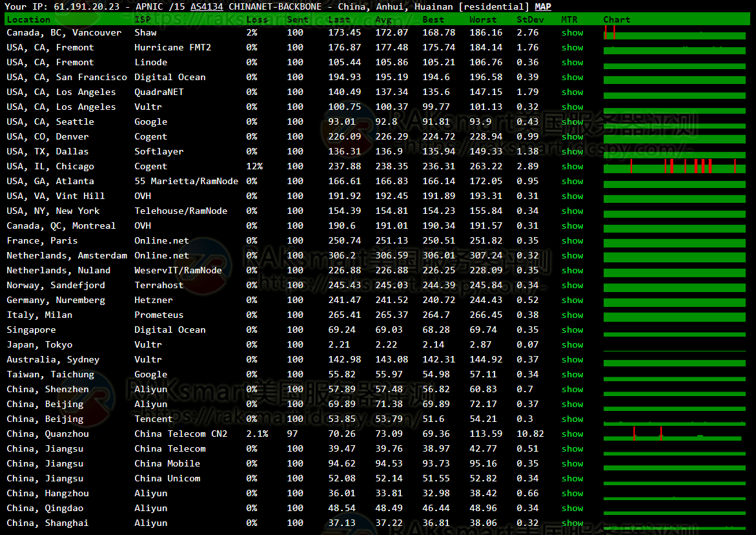
Task: Show MTR for Seattle Google row
Action: point(572,122)
